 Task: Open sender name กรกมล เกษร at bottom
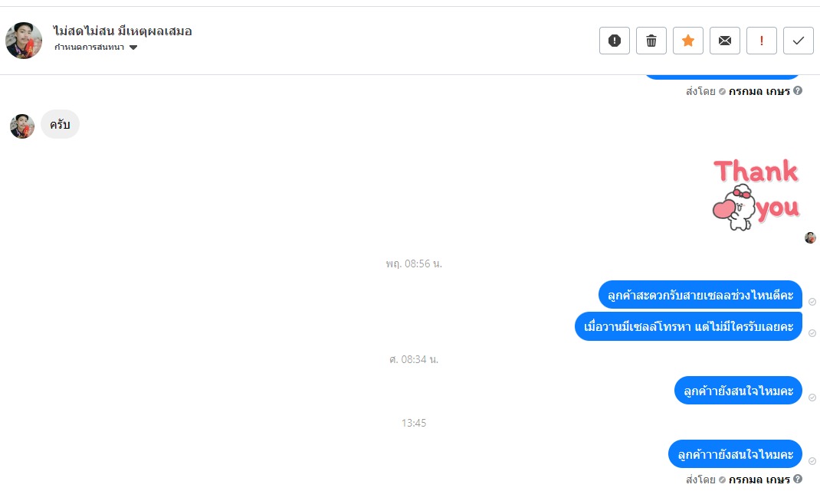coord(759,479)
